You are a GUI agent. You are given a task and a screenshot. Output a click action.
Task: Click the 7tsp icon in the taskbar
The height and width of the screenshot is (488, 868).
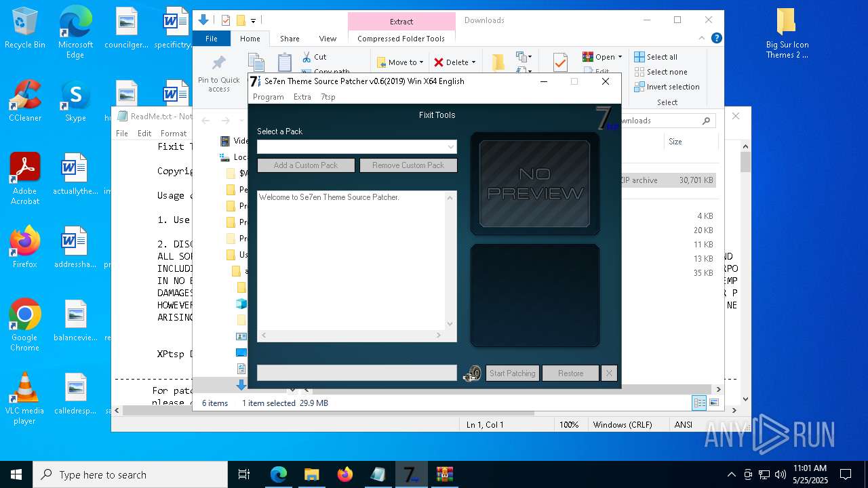[411, 474]
